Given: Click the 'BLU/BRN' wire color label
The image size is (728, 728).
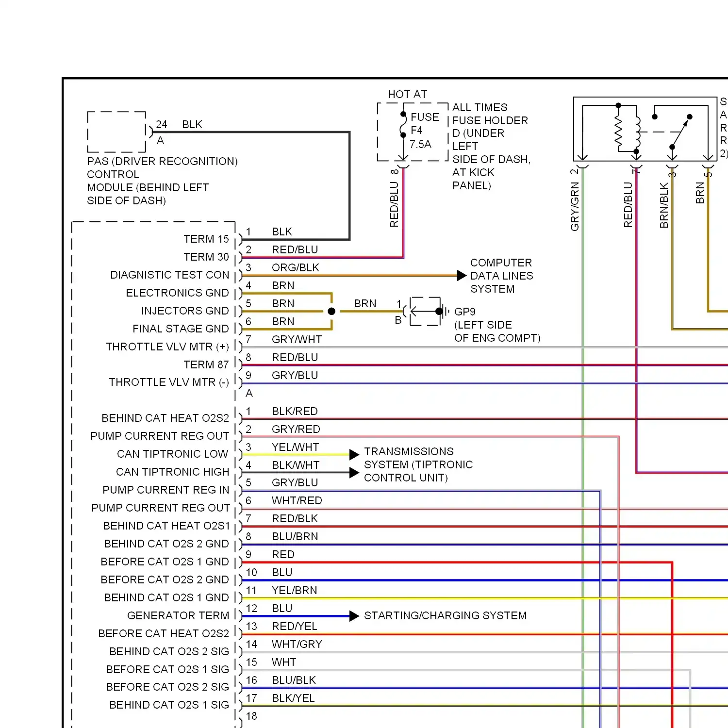Looking at the screenshot, I should click(295, 537).
